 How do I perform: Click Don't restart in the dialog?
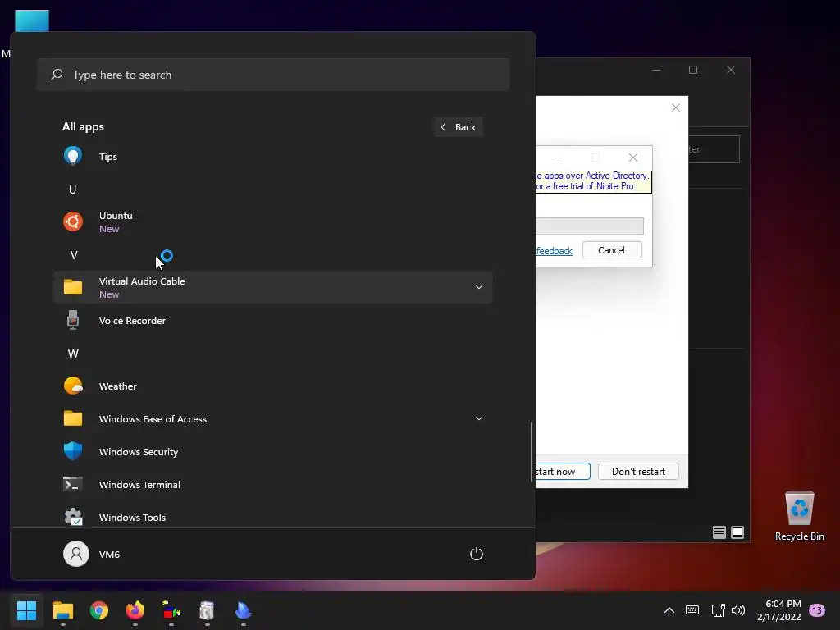(638, 472)
